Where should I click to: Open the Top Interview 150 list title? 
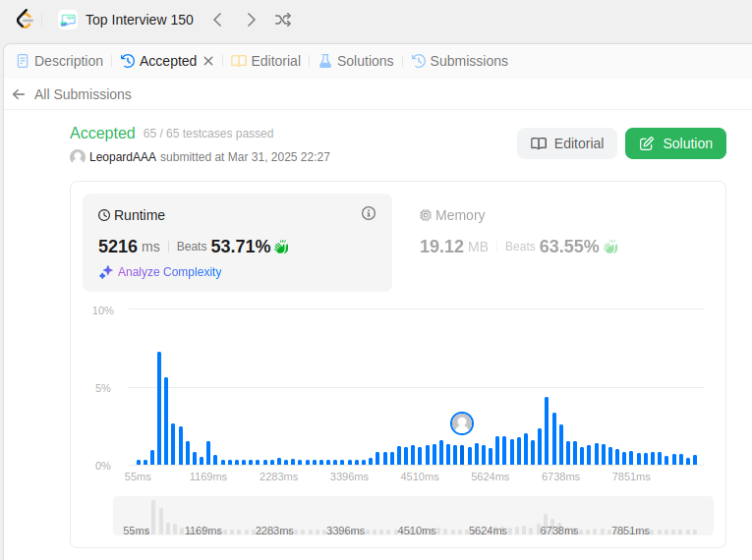point(139,20)
